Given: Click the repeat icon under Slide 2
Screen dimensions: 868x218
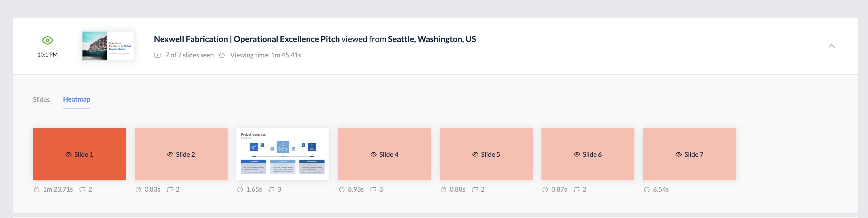Looking at the screenshot, I should click(170, 189).
